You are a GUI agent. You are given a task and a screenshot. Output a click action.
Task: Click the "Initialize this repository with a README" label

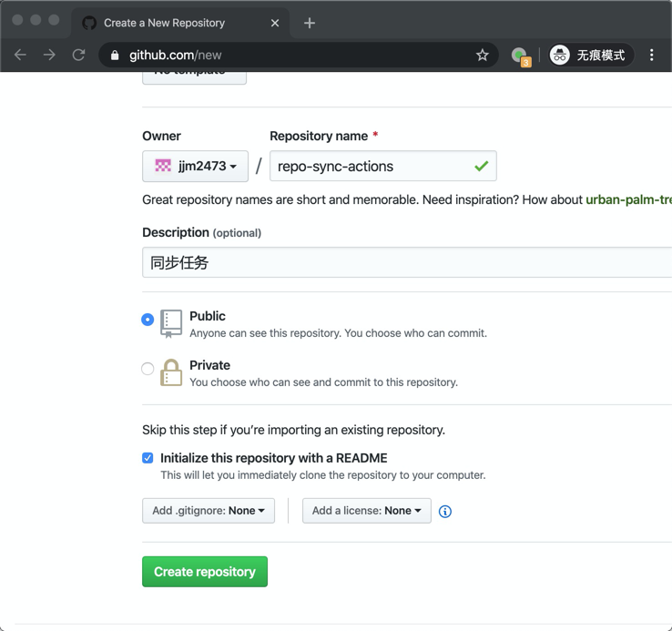274,458
